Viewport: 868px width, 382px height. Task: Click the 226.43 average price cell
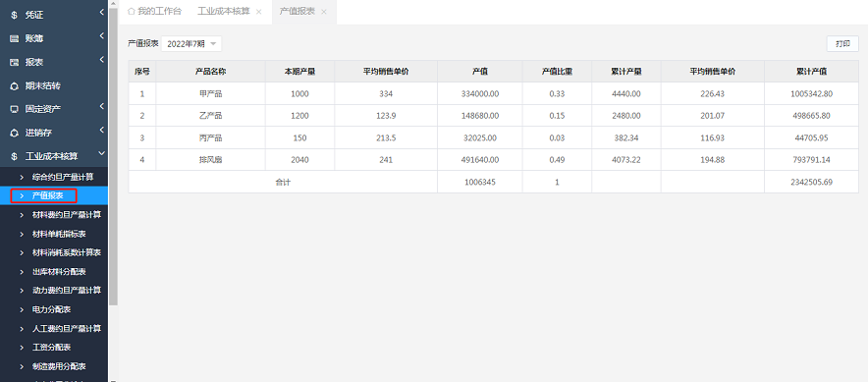[713, 94]
